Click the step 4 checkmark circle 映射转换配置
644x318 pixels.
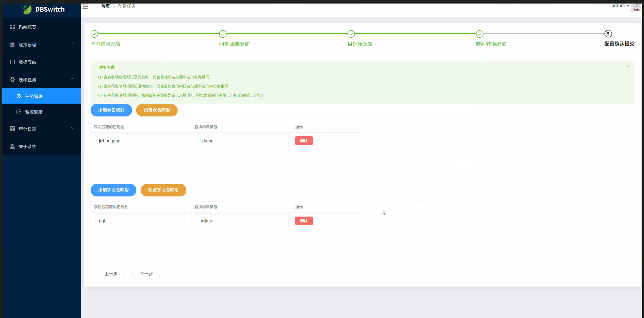click(x=480, y=34)
